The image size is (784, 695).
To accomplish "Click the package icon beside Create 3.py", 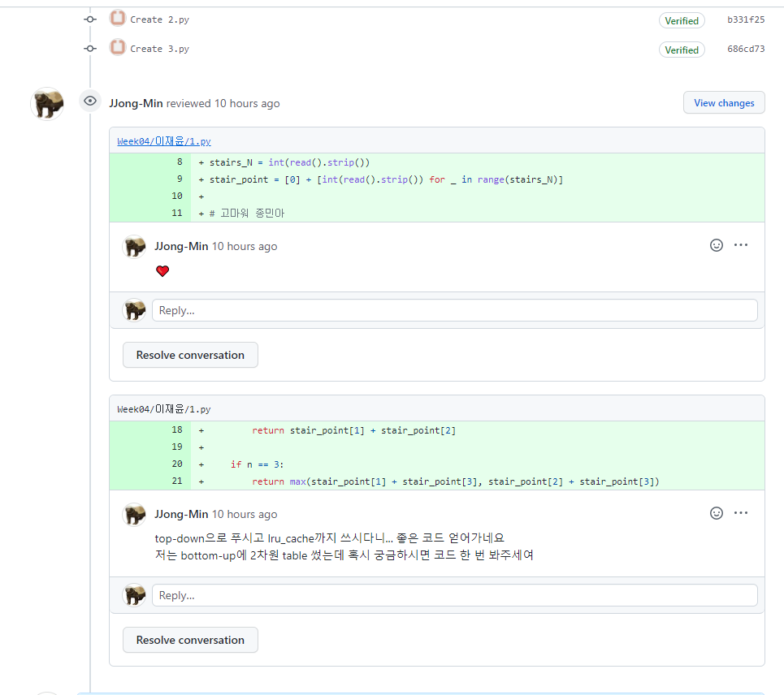I will tap(117, 48).
